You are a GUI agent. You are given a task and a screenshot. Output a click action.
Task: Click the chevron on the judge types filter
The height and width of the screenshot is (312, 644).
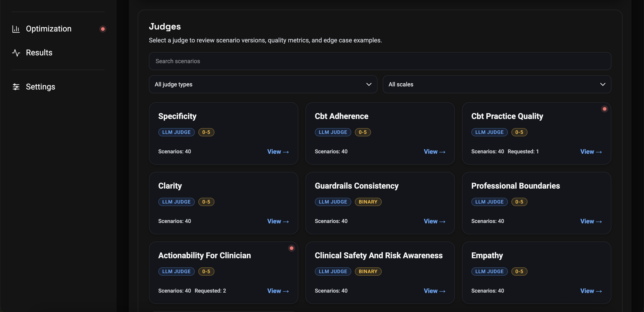(x=369, y=84)
